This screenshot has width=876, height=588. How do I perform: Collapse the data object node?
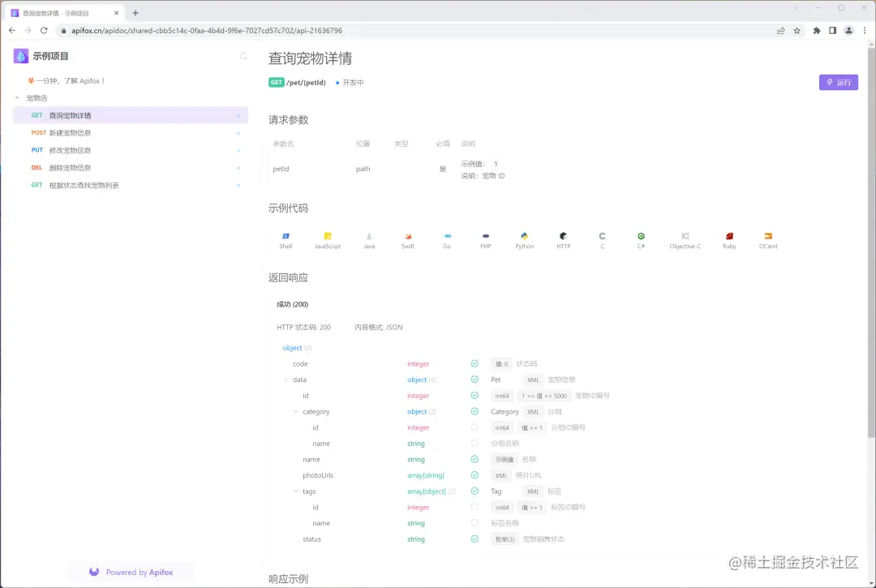point(288,380)
